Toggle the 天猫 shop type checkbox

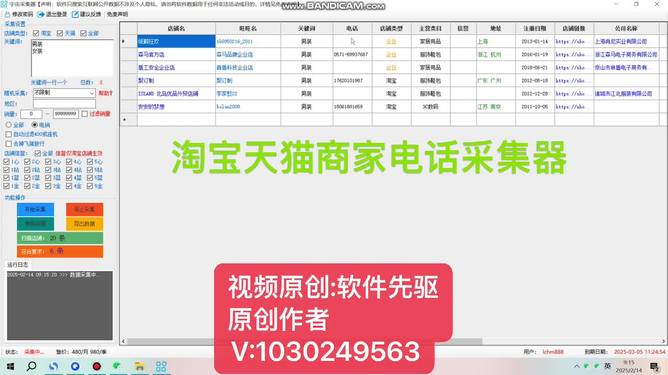[x=60, y=33]
